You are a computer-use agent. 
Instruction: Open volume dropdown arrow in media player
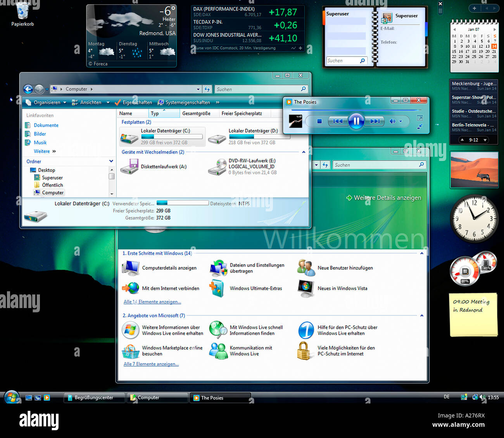[401, 121]
